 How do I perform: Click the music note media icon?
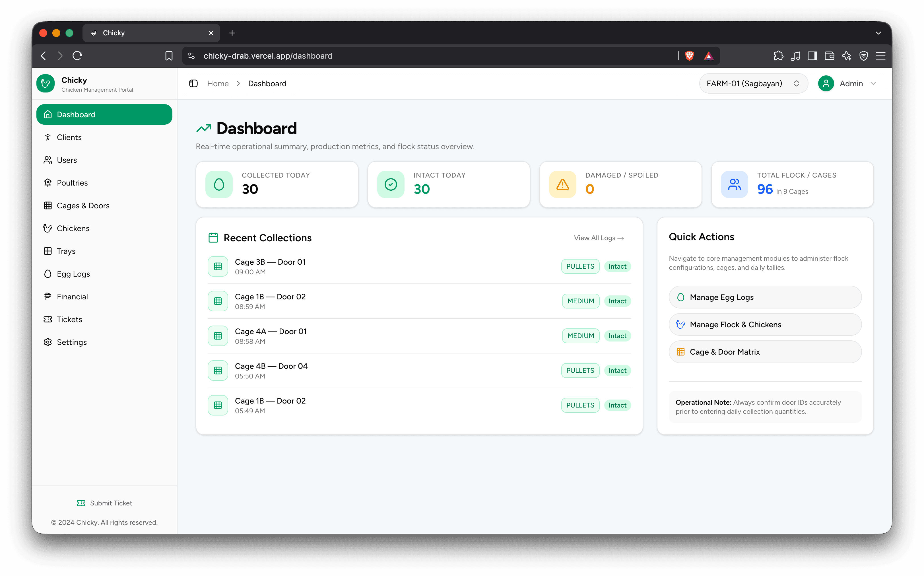point(795,55)
